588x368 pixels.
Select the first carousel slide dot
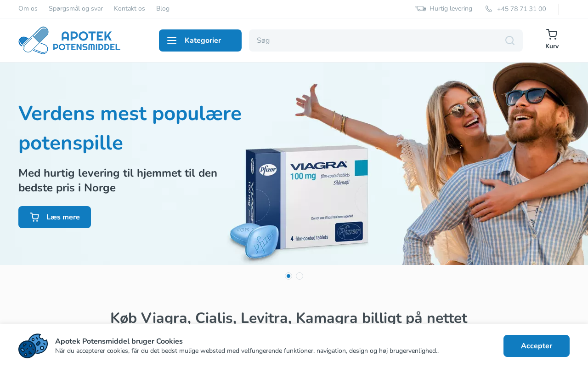click(x=288, y=276)
